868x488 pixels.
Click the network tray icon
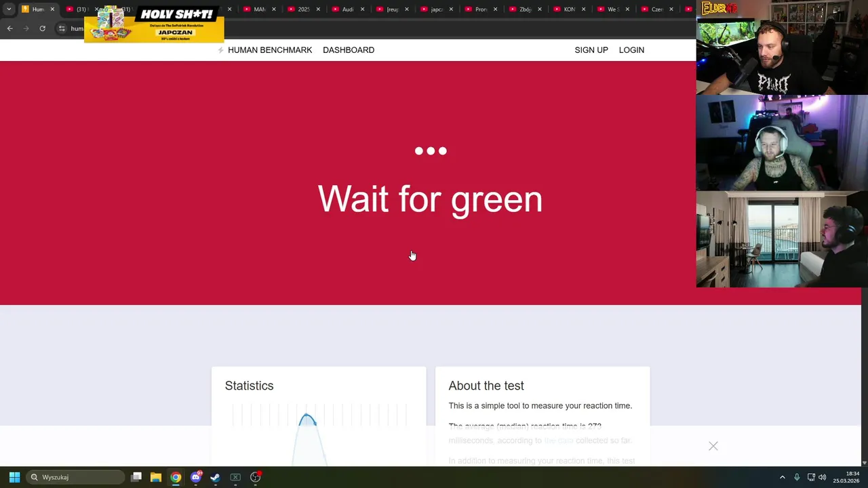pyautogui.click(x=811, y=477)
